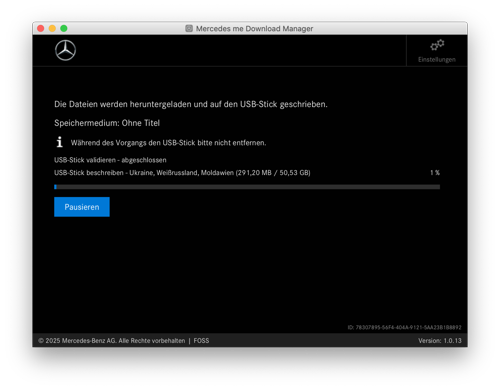Click the info icon beside USB warning
This screenshot has width=500, height=390.
click(x=59, y=142)
